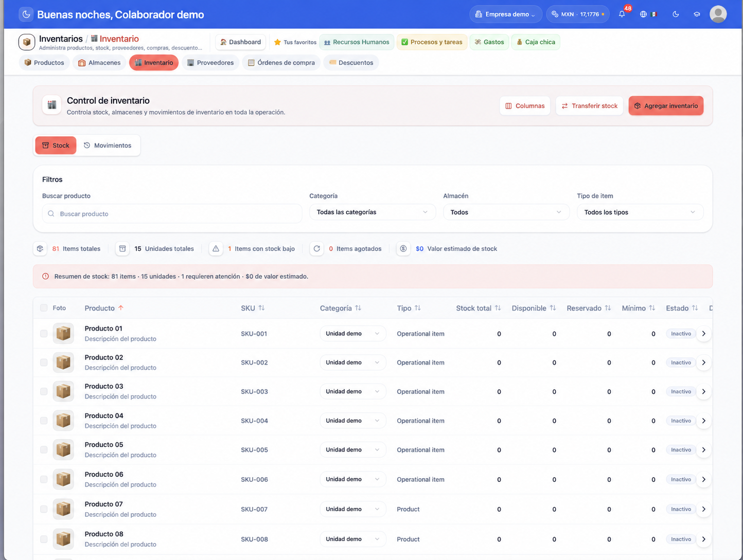Click the Items totales cube icon

[40, 249]
